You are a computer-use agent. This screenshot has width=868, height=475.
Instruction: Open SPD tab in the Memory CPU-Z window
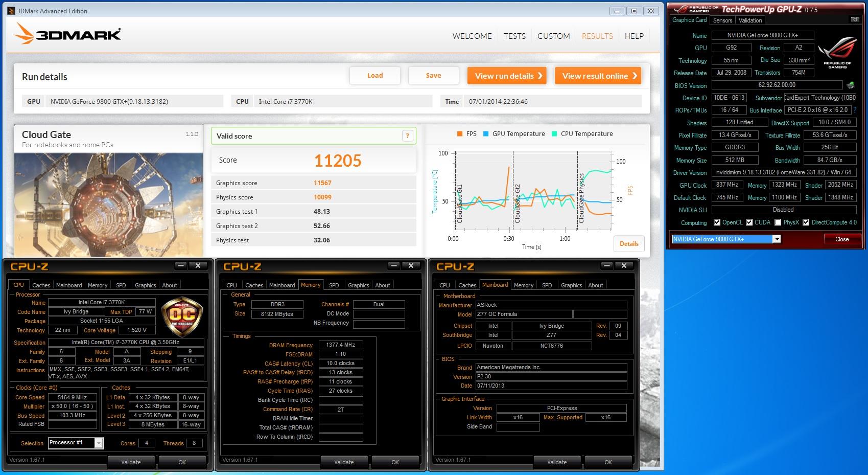[x=334, y=285]
